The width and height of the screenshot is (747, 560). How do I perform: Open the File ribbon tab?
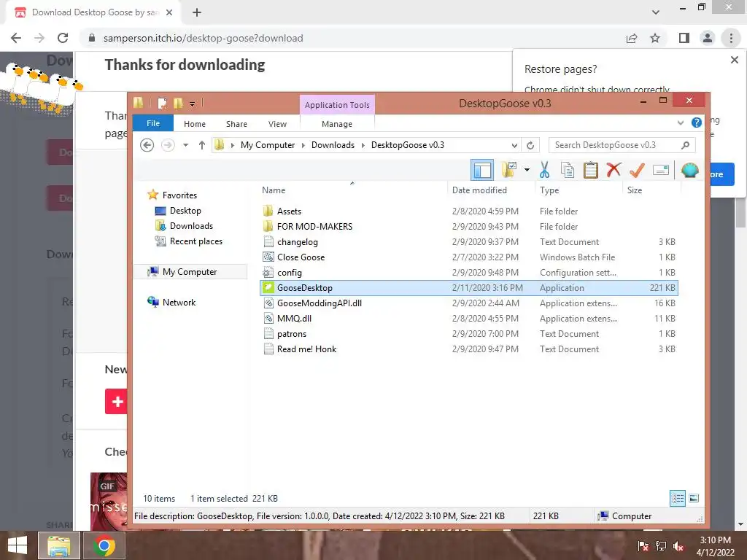click(x=153, y=123)
